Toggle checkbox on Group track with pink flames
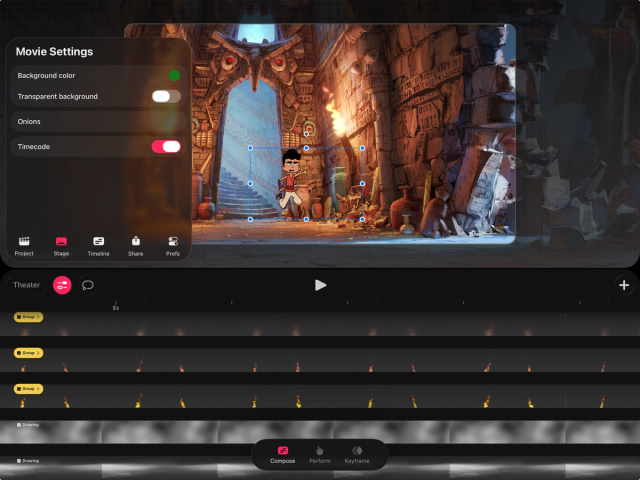This screenshot has width=640, height=480. [x=19, y=353]
